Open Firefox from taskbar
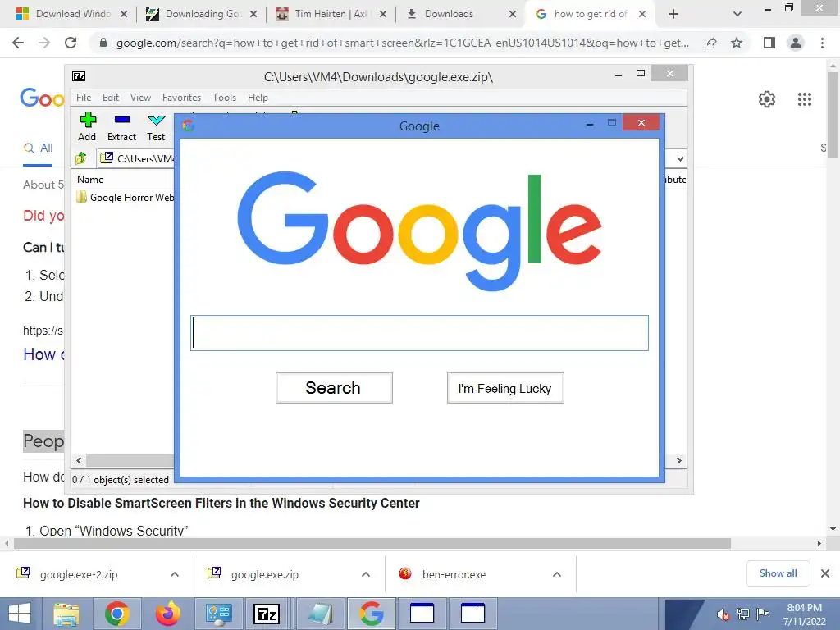 167,614
